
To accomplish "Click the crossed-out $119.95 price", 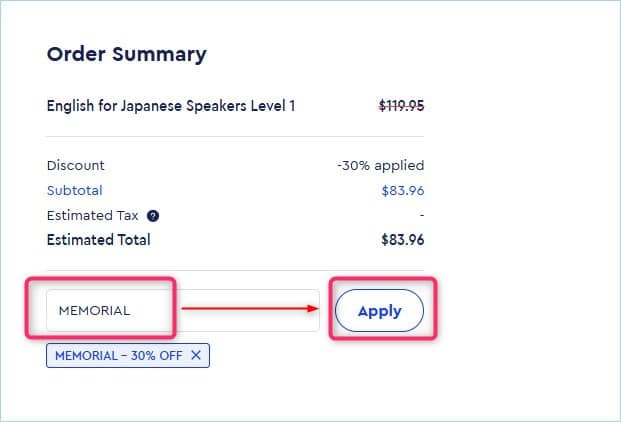I will tap(401, 106).
